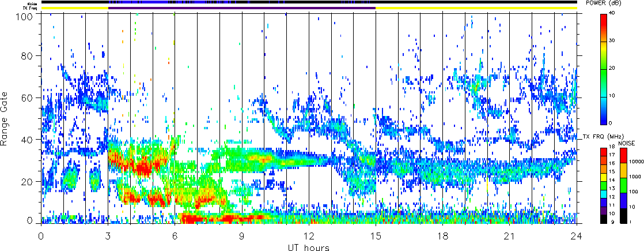Click the '30' label on POWER scale
644x251 pixels.
pos(613,42)
